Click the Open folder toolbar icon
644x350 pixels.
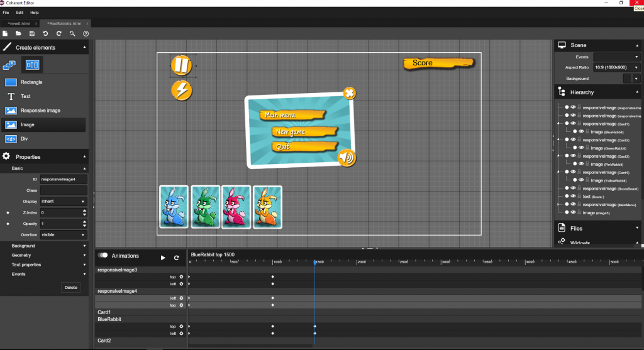click(x=18, y=33)
